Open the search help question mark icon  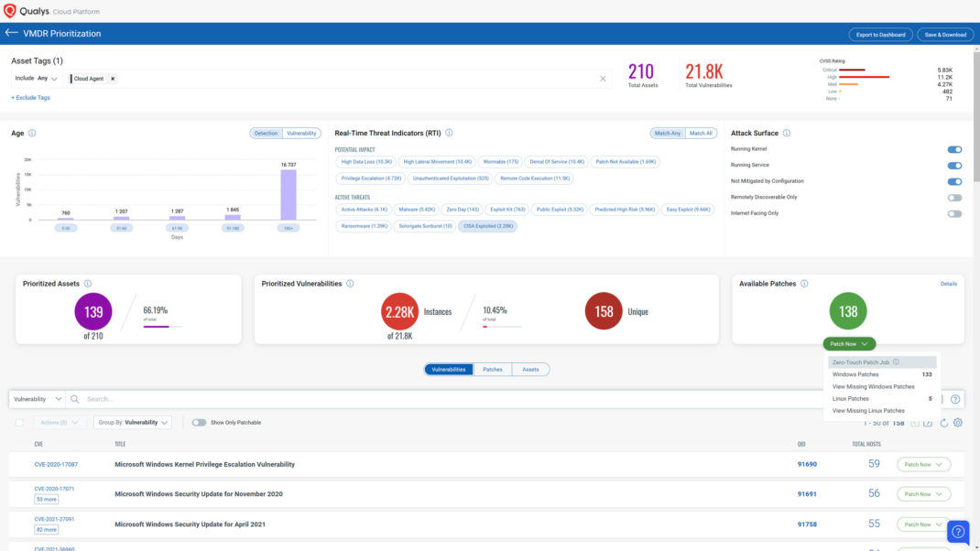(x=955, y=399)
